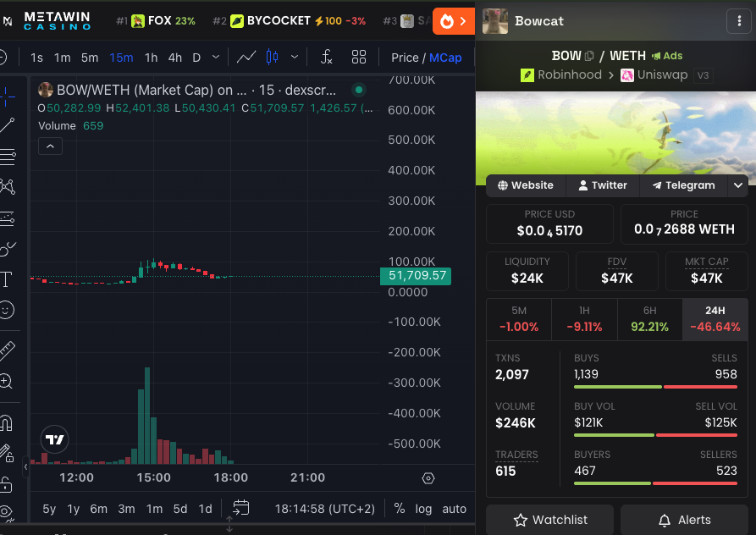Click the Ads megaphone link
The image size is (756, 535).
tap(667, 56)
